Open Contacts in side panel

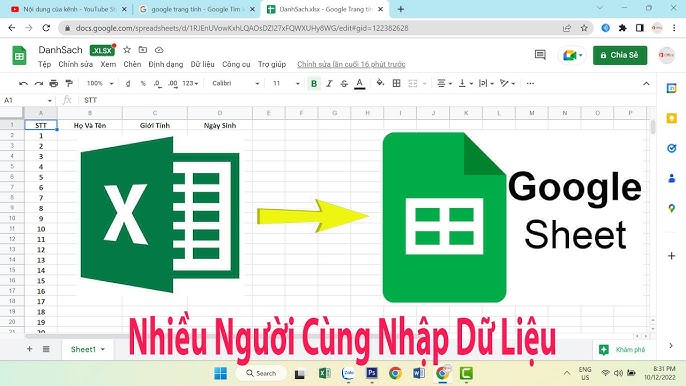[672, 179]
